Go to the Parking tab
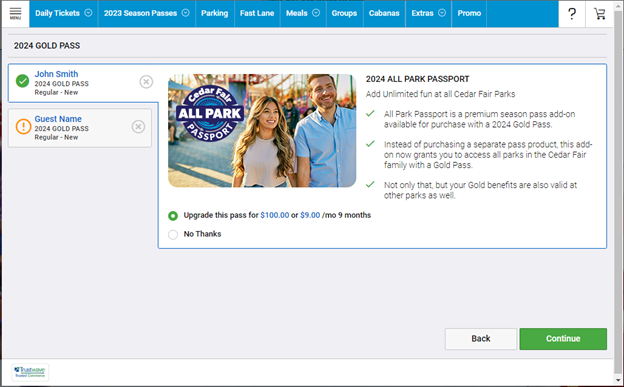 coord(214,13)
